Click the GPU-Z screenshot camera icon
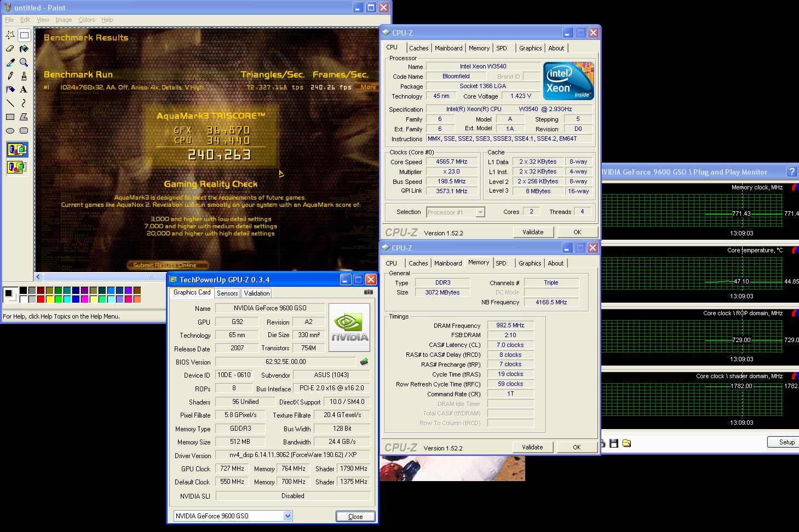This screenshot has width=799, height=532. point(369,292)
